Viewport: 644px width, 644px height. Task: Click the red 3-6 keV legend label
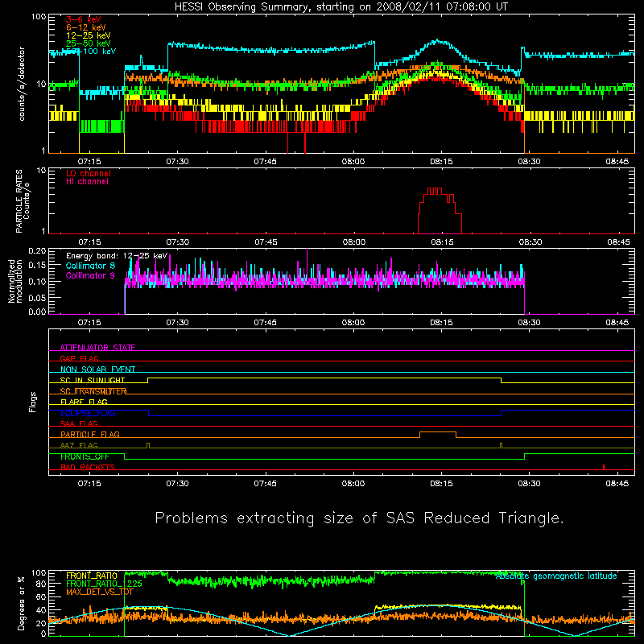tap(84, 19)
